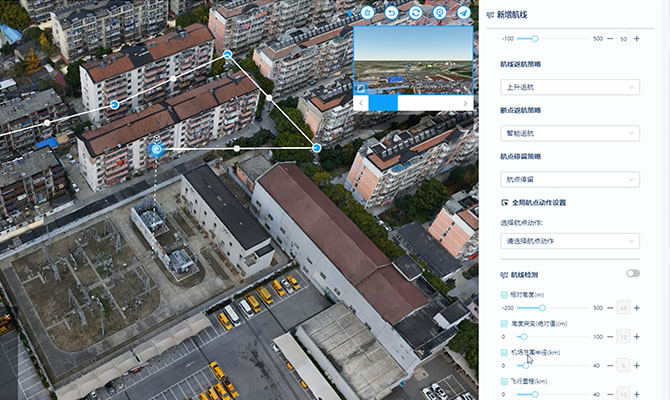The image size is (670, 400).
Task: Uncheck the 飞行里程(km) checkbox
Action: point(503,381)
